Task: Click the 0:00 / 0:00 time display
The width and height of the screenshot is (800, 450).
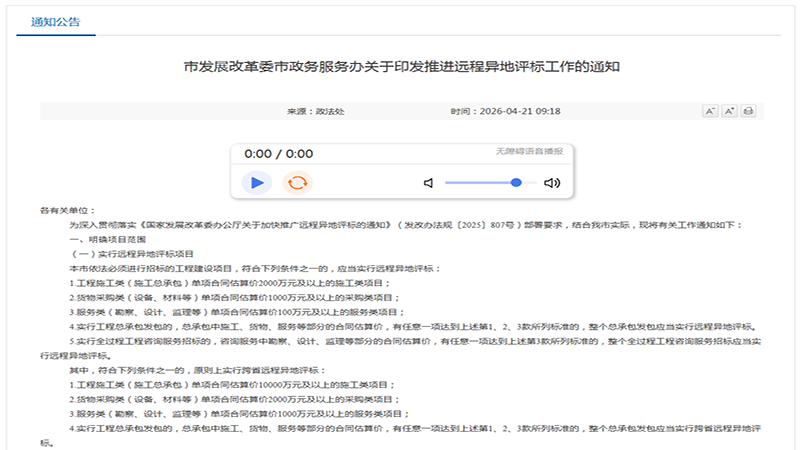Action: pyautogui.click(x=279, y=154)
